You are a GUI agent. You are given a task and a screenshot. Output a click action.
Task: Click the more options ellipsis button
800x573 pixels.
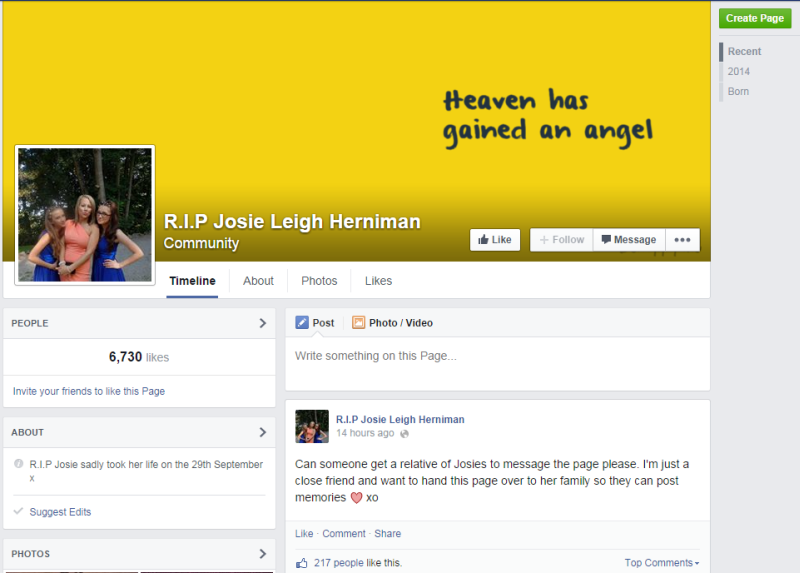pos(682,240)
